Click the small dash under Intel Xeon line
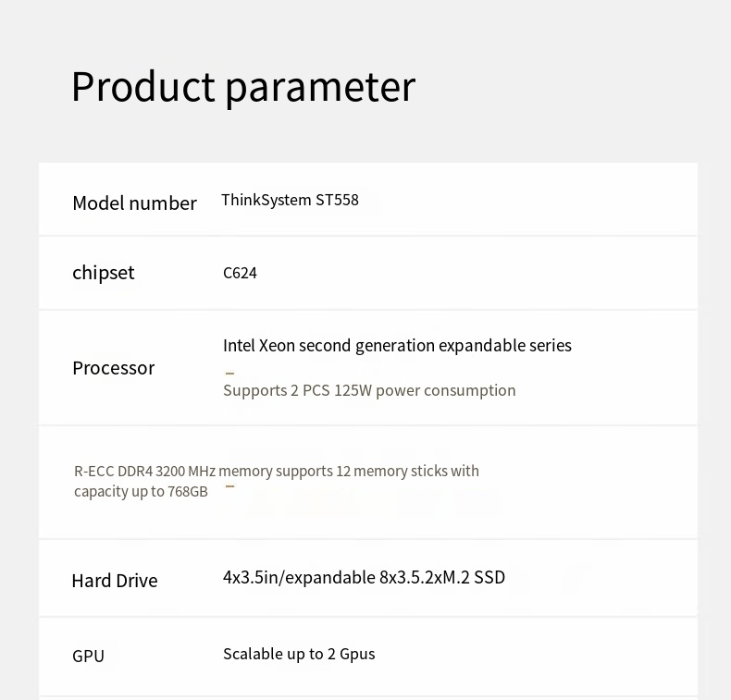 click(x=229, y=373)
